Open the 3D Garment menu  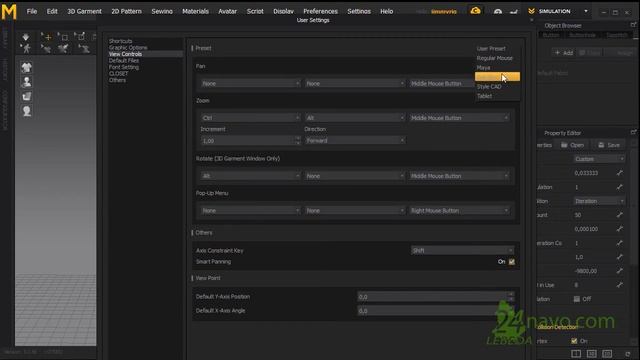(x=84, y=11)
